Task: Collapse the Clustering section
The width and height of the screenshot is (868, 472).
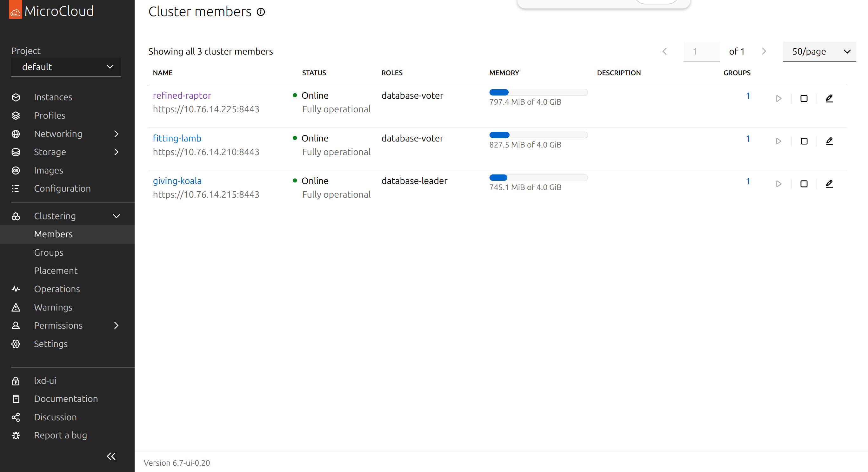Action: coord(116,216)
